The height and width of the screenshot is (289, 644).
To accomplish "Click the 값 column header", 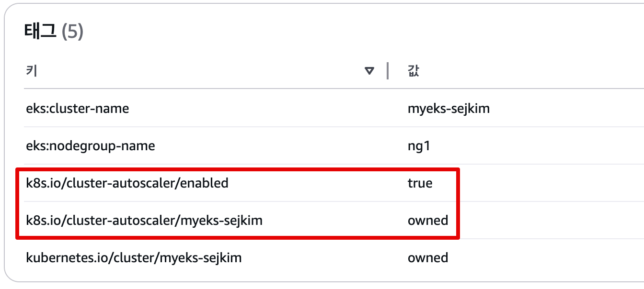I will (x=414, y=71).
